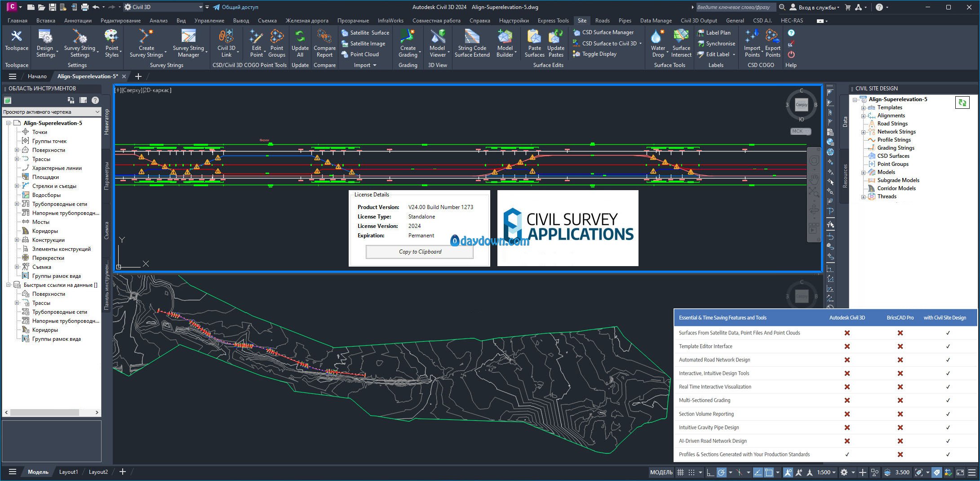Collapse the Align-Superelevation-5 root in Toolspace
This screenshot has height=481, width=980.
8,123
